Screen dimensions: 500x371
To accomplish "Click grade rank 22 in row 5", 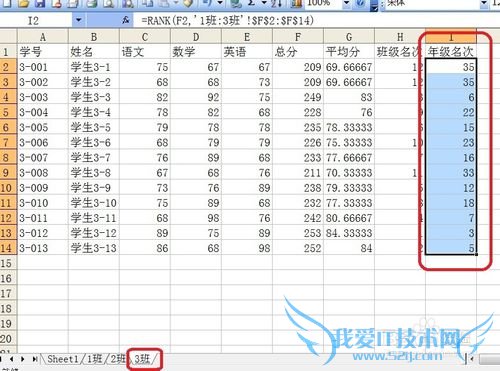I will [x=451, y=112].
